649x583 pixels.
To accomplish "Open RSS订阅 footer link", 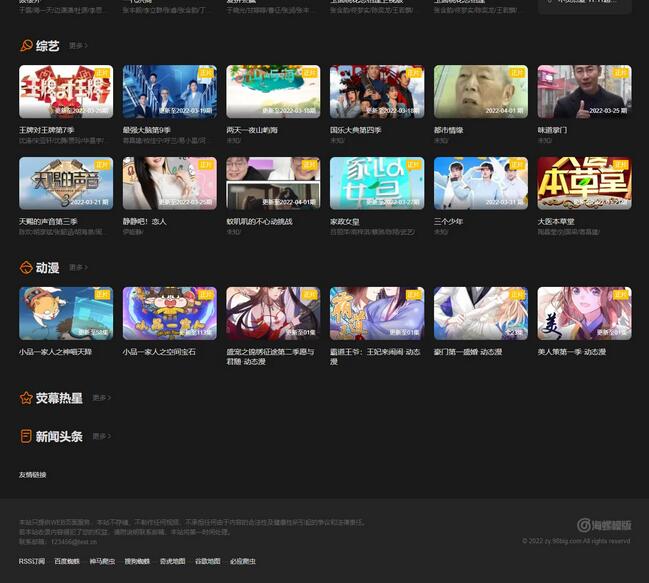I will pos(32,561).
